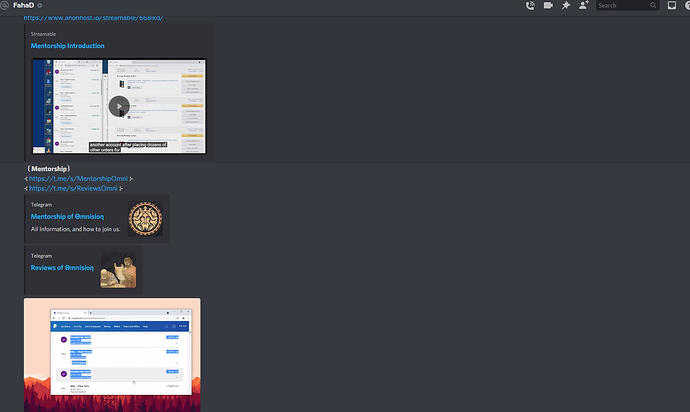The width and height of the screenshot is (690, 412).
Task: Click the 'Telegram' label above Reviews embed
Action: 41,256
